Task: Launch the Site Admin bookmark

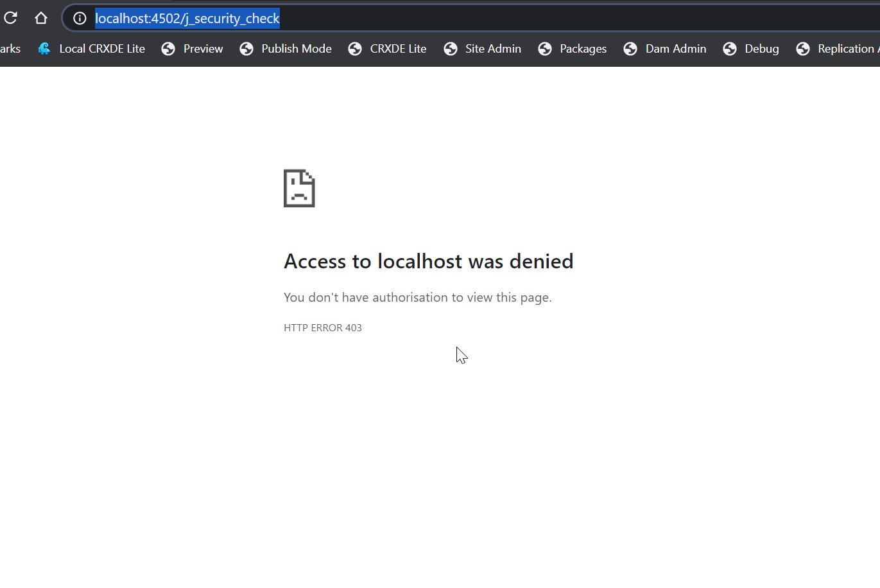Action: [492, 49]
